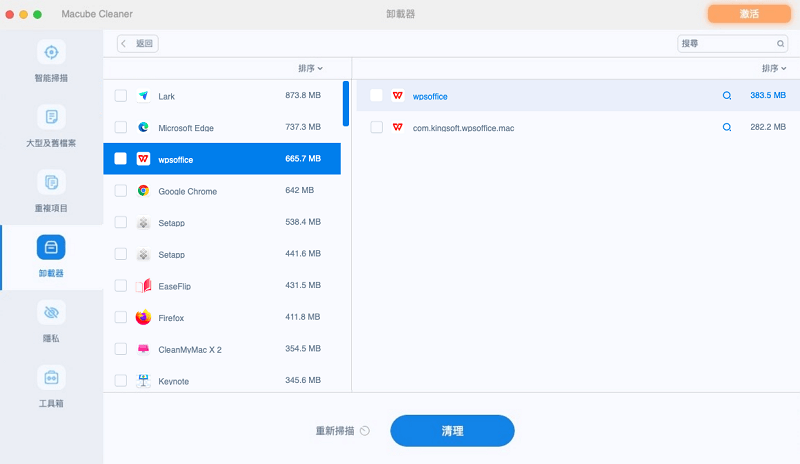Click the search magnifier icon
Viewport: 800px width, 464px height.
tap(781, 44)
